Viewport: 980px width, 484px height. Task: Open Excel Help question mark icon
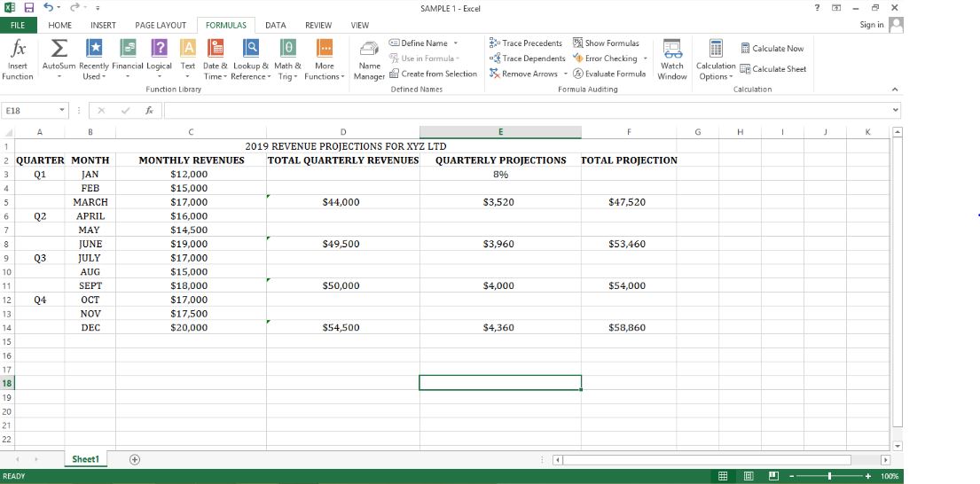click(817, 8)
